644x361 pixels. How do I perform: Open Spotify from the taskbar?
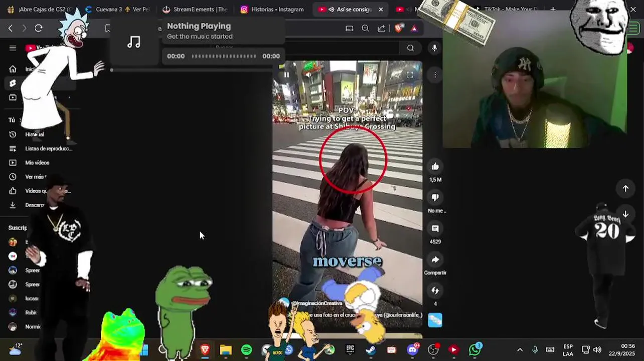tap(246, 349)
